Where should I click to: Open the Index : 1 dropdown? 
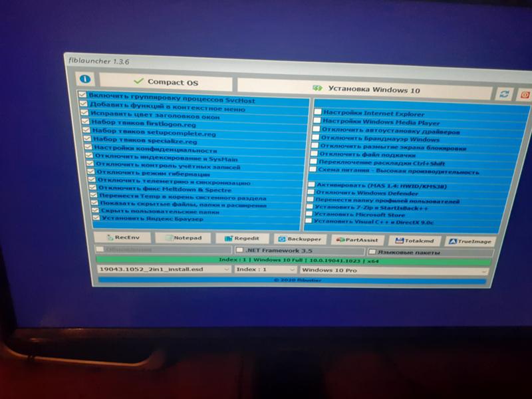tap(265, 269)
